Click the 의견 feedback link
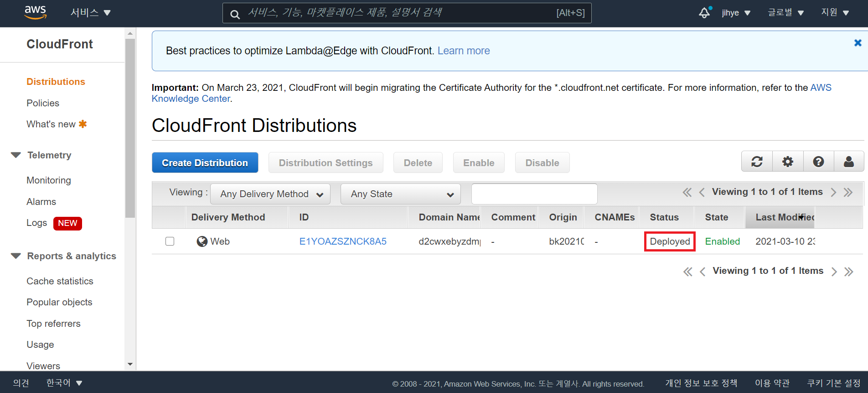The height and width of the screenshot is (393, 868). point(21,383)
